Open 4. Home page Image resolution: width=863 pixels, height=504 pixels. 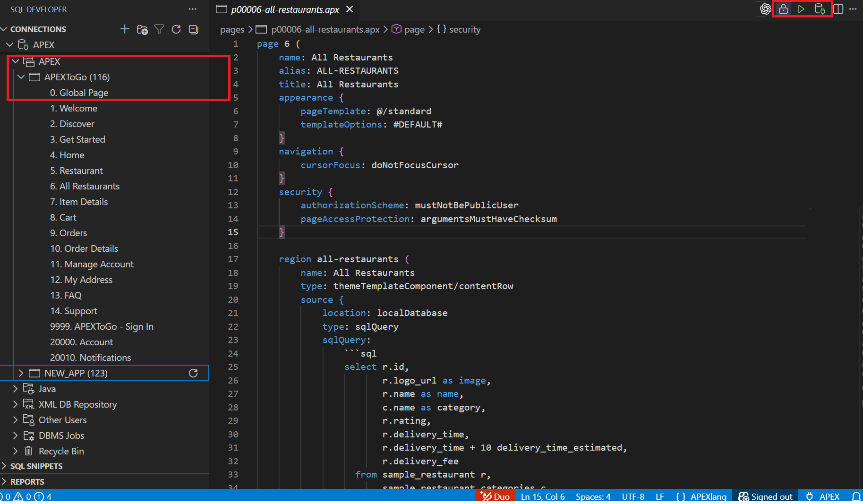pyautogui.click(x=67, y=155)
